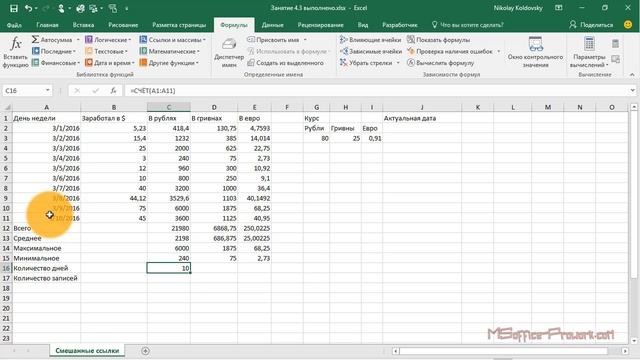Image resolution: width=640 pixels, height=360 pixels.
Task: Click row 16 header
Action: [6, 268]
